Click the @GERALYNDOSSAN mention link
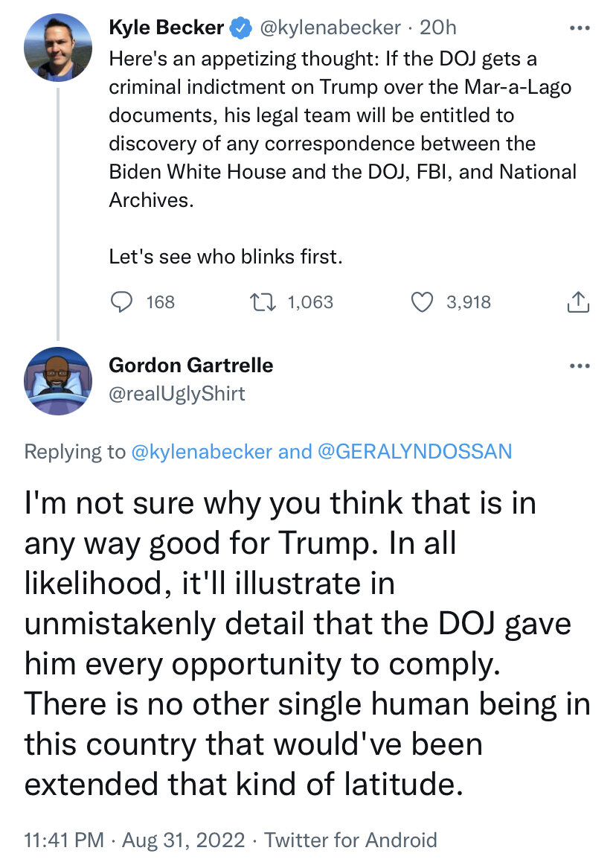616x865 pixels. pos(414,452)
